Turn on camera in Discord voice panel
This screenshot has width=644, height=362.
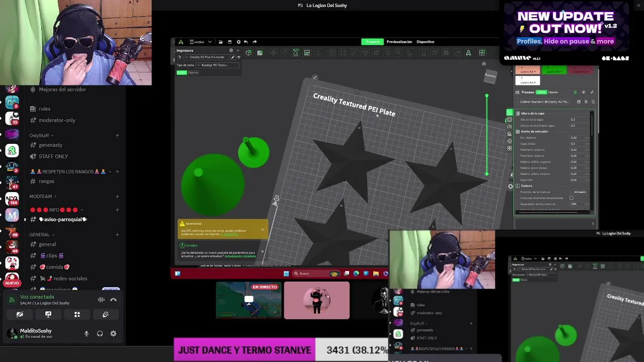coord(20,314)
